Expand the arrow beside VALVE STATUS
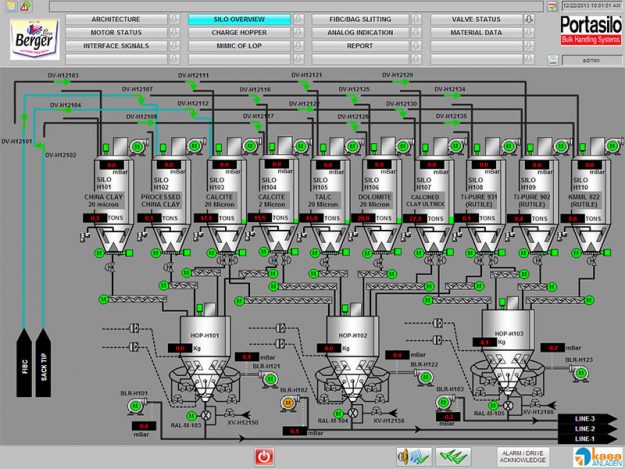The height and width of the screenshot is (469, 625). click(529, 19)
